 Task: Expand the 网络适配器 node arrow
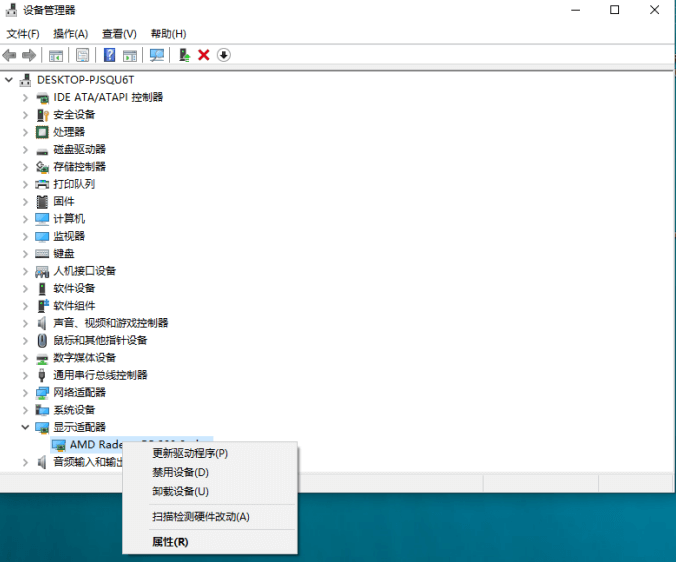pos(25,393)
